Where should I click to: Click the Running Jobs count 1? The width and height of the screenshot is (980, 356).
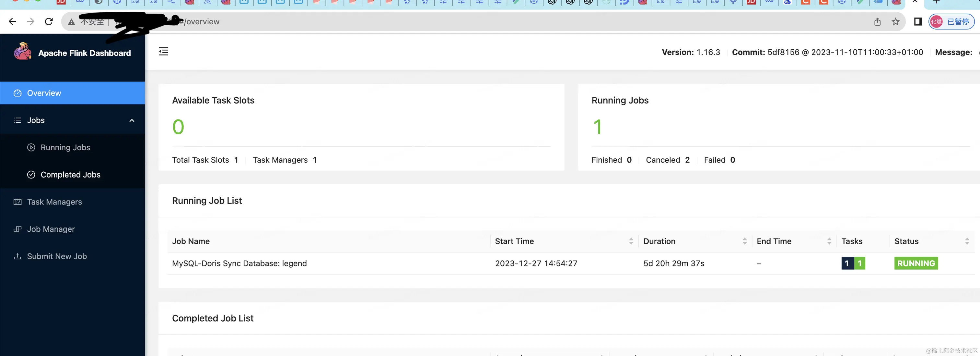597,127
